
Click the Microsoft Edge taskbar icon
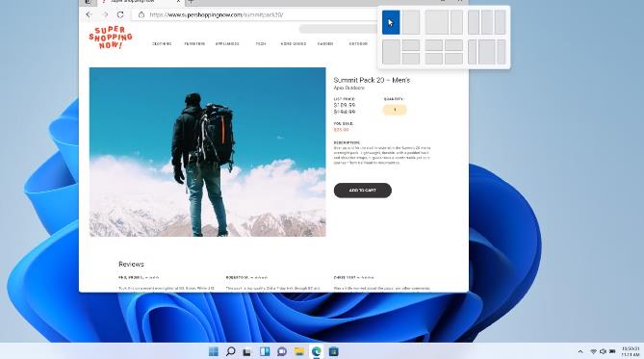pos(317,351)
